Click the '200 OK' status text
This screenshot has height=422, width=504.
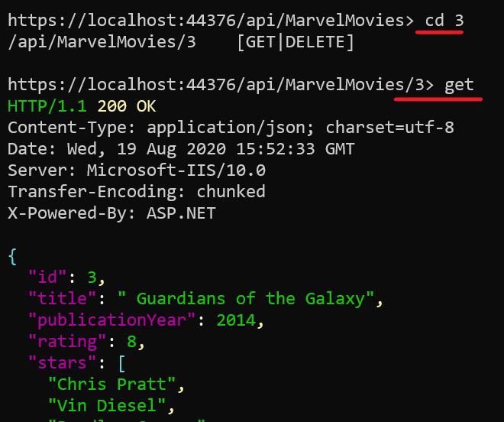127,106
